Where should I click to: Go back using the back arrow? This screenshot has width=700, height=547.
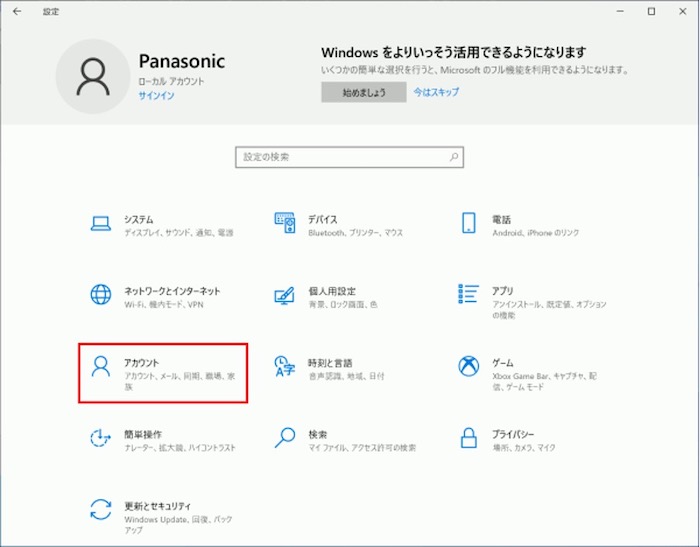click(x=16, y=11)
